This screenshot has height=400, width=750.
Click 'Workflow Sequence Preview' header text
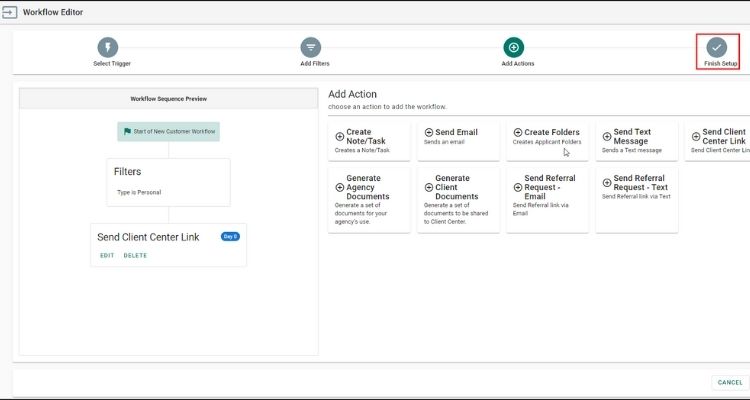click(168, 99)
